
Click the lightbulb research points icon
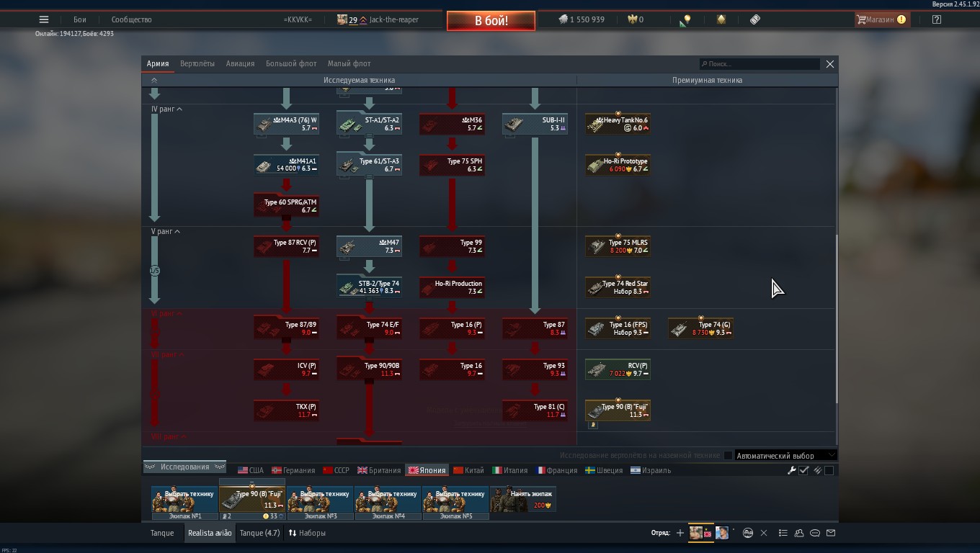pyautogui.click(x=685, y=20)
